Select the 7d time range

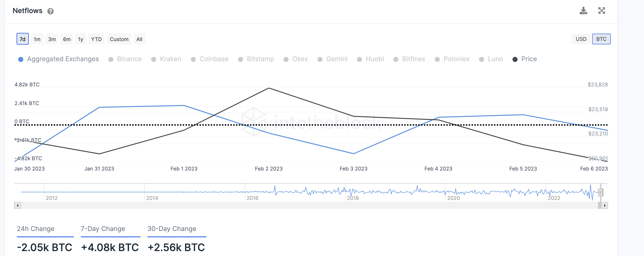pyautogui.click(x=22, y=39)
